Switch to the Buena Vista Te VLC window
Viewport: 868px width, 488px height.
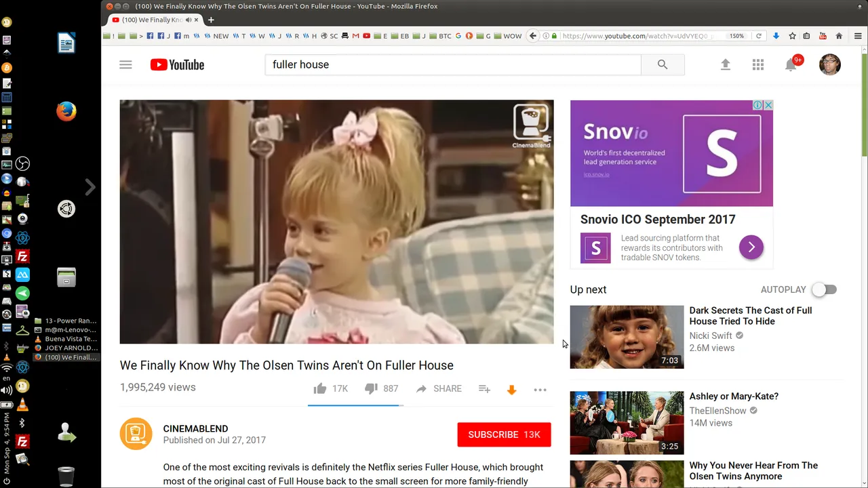66,339
